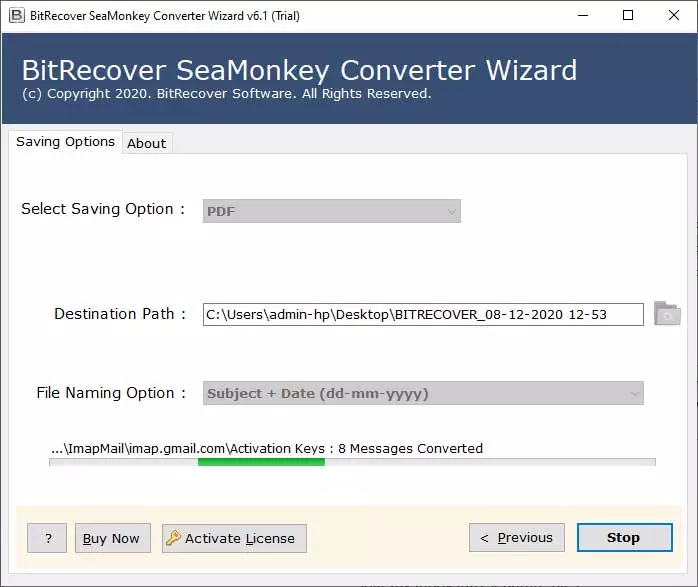The height and width of the screenshot is (587, 698).
Task: Select the Saving Options tab
Action: pyautogui.click(x=65, y=142)
